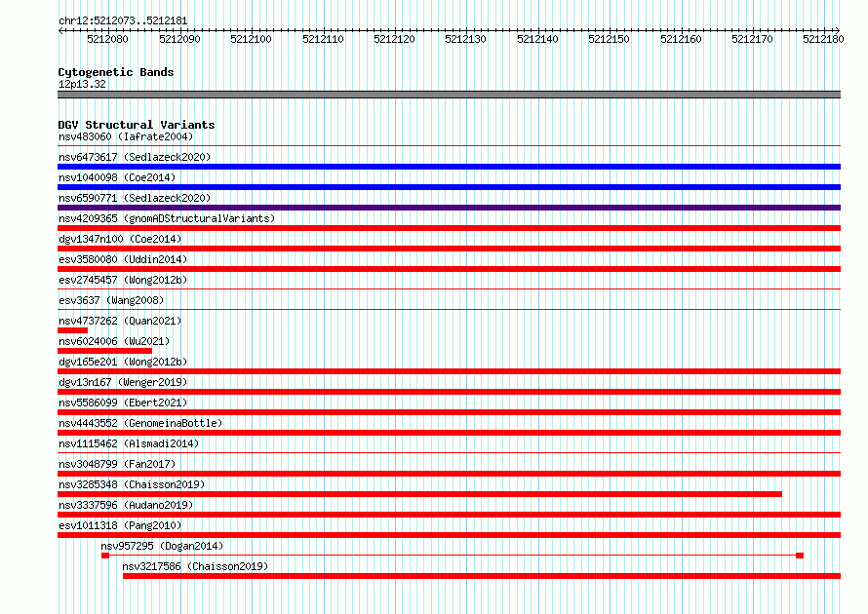
Task: Click ruler position 5212100
Action: click(252, 39)
